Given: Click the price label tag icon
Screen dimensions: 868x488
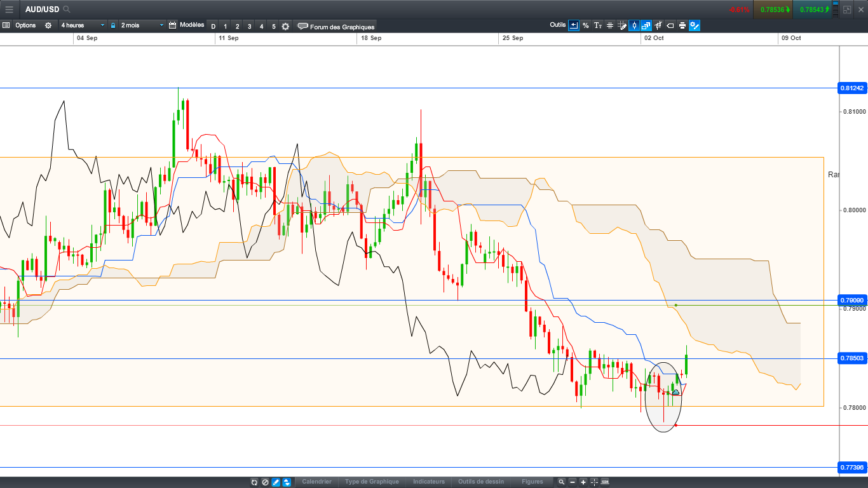Looking at the screenshot, I should pyautogui.click(x=670, y=26).
